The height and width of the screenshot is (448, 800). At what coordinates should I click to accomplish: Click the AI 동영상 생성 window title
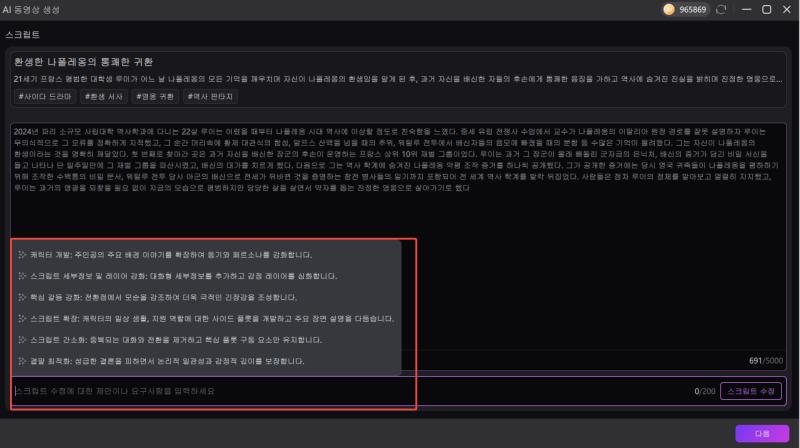coord(31,10)
